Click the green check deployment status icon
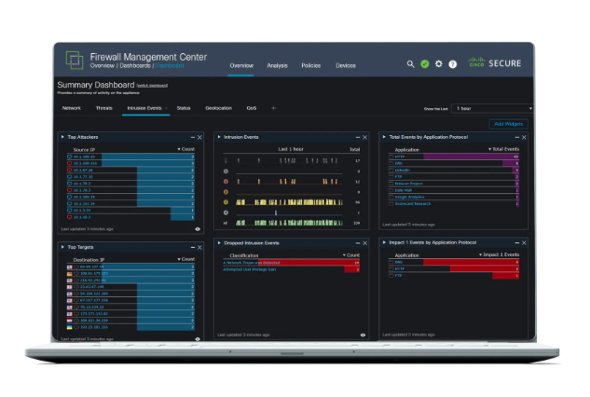 [x=424, y=64]
